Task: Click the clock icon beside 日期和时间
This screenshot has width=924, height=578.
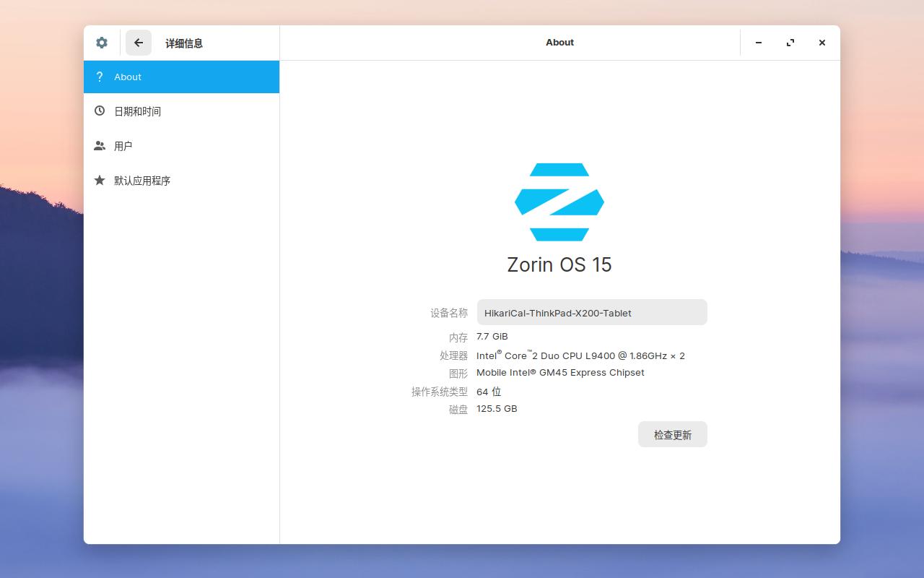Action: pyautogui.click(x=100, y=111)
